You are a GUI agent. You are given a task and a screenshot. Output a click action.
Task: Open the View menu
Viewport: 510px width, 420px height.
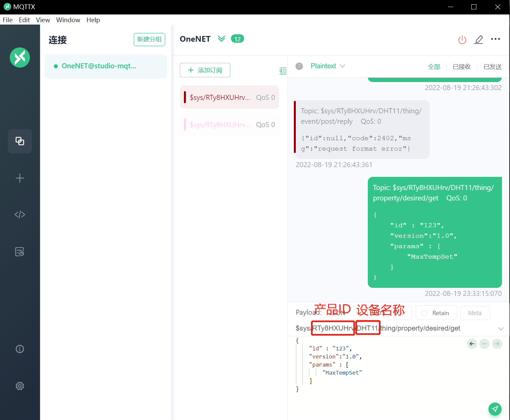[x=43, y=20]
